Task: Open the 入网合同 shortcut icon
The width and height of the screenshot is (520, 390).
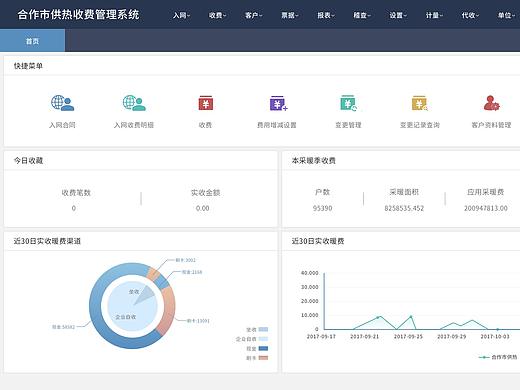Action: [x=62, y=103]
